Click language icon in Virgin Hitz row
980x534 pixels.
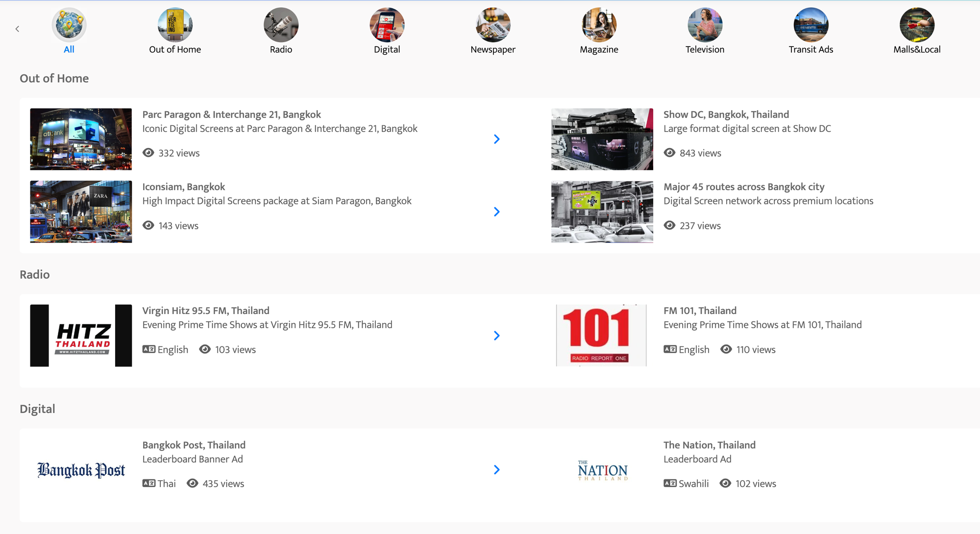(x=149, y=349)
